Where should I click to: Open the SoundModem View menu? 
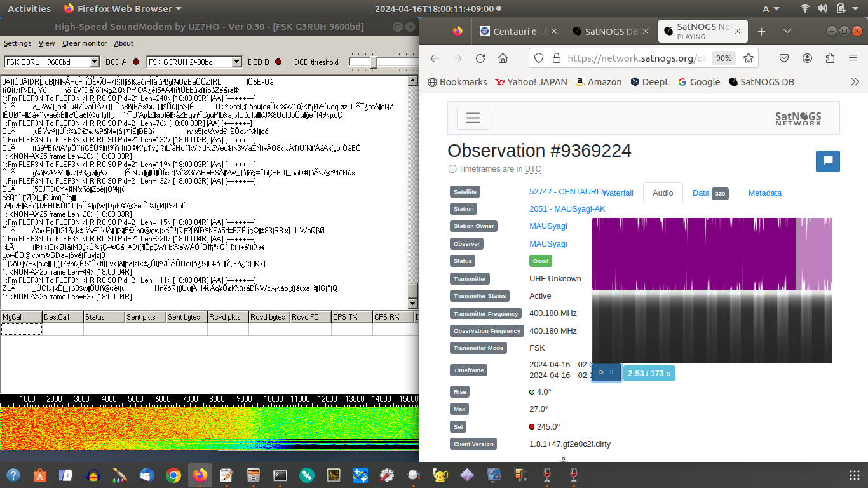coord(46,43)
